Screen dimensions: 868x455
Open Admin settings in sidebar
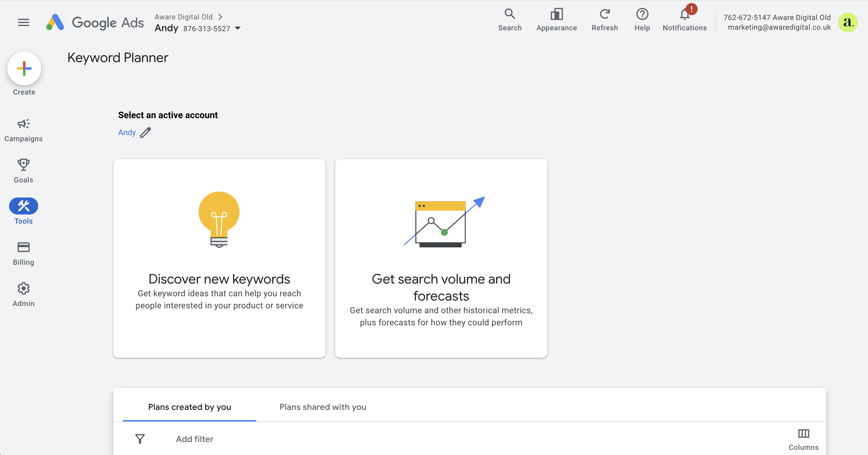coord(24,295)
